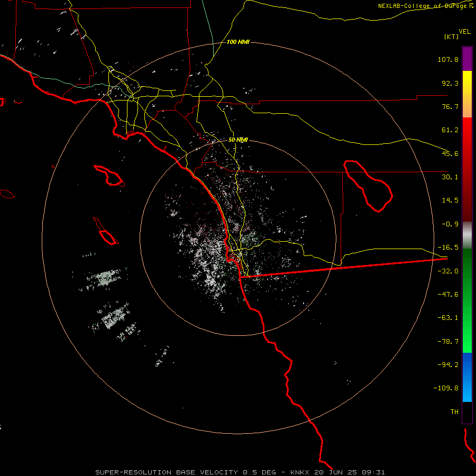Select the -16.5 legend value
The image size is (476, 476).
point(448,248)
